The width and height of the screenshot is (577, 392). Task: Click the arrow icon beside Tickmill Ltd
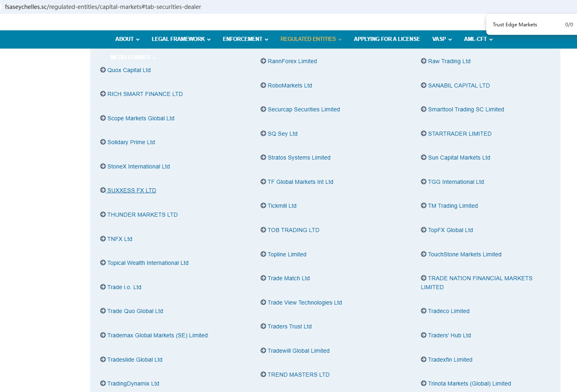pos(263,206)
